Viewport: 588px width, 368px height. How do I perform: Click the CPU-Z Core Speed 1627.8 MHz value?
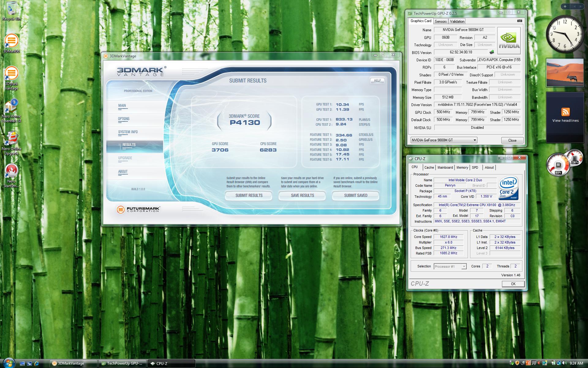[x=448, y=237]
